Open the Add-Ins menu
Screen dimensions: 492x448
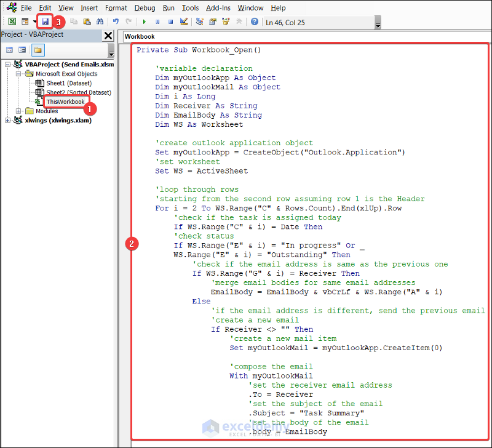pos(218,8)
